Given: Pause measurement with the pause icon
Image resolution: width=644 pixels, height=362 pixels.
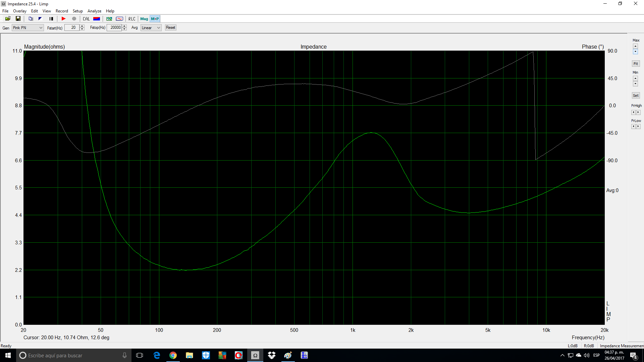Looking at the screenshot, I should (51, 19).
